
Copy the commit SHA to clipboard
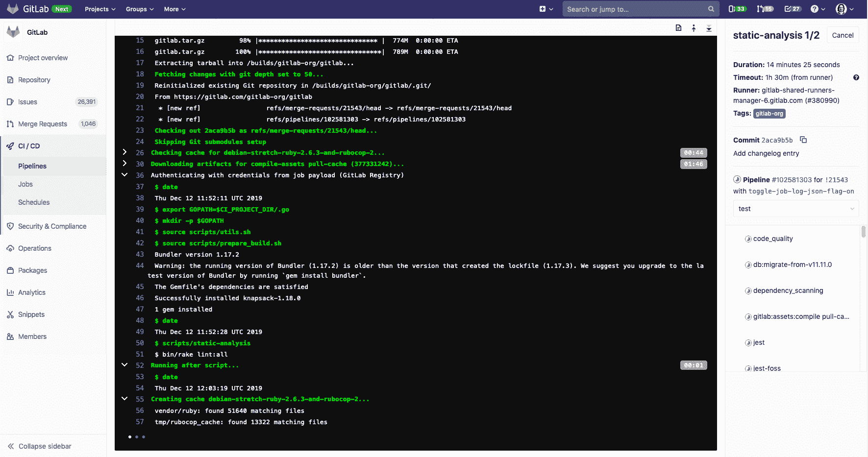click(803, 140)
